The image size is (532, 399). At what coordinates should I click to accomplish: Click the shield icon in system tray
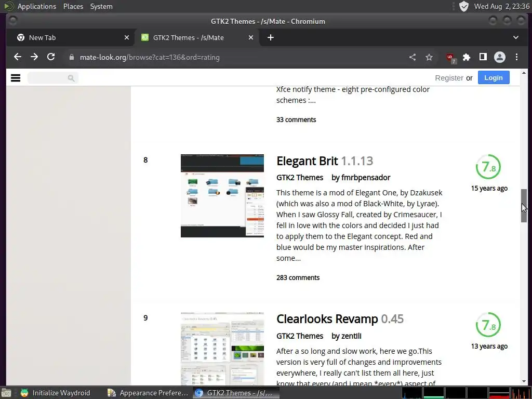pyautogui.click(x=463, y=6)
